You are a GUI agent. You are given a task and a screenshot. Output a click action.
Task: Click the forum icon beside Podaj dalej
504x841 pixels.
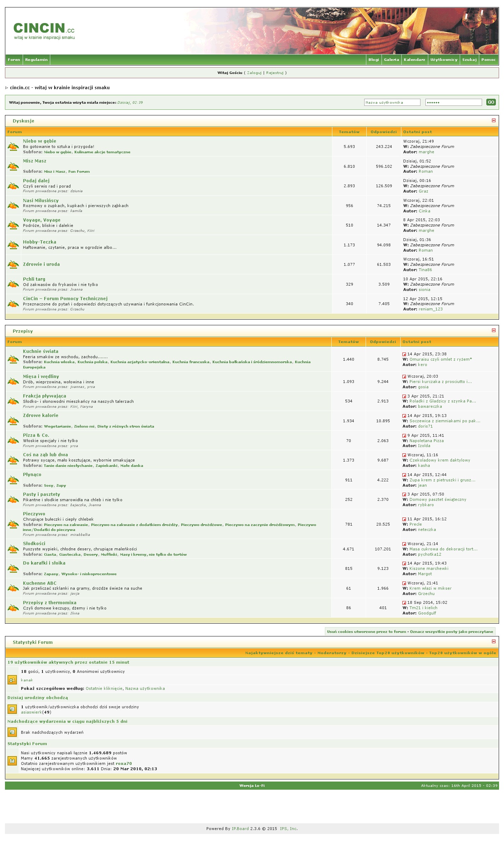coord(13,186)
